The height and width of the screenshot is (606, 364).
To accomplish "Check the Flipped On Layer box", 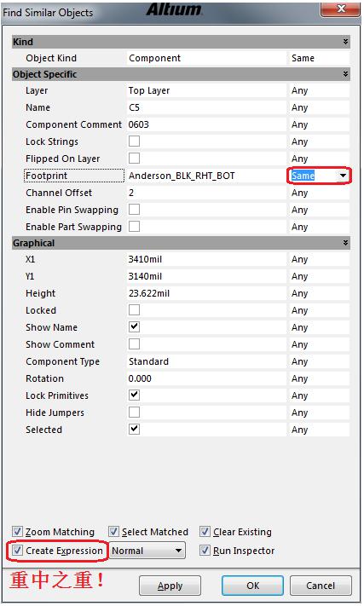I will [x=134, y=158].
